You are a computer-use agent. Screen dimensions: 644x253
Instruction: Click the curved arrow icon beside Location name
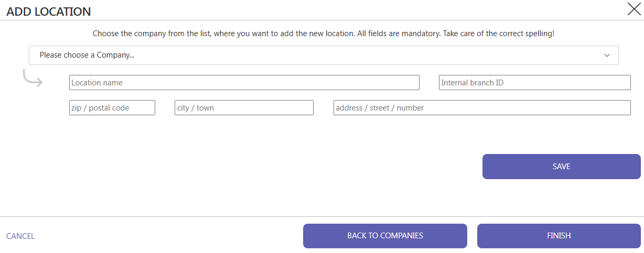33,78
